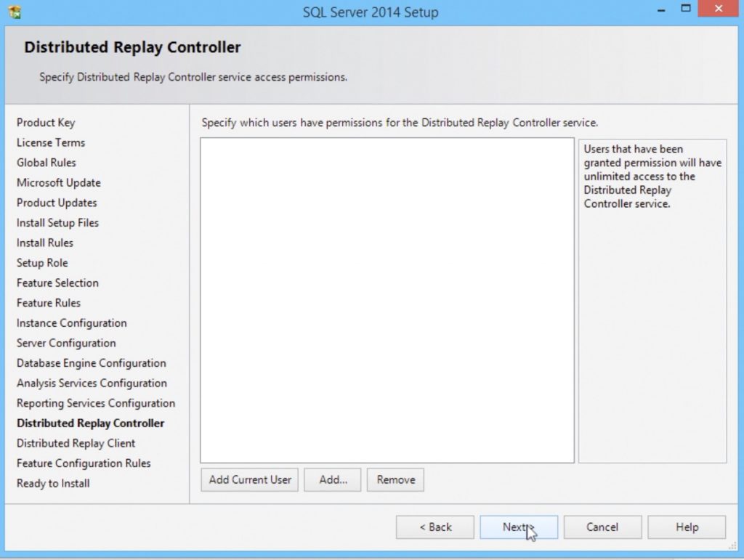Select the Analysis Services Configuration step
This screenshot has height=560, width=744.
92,383
